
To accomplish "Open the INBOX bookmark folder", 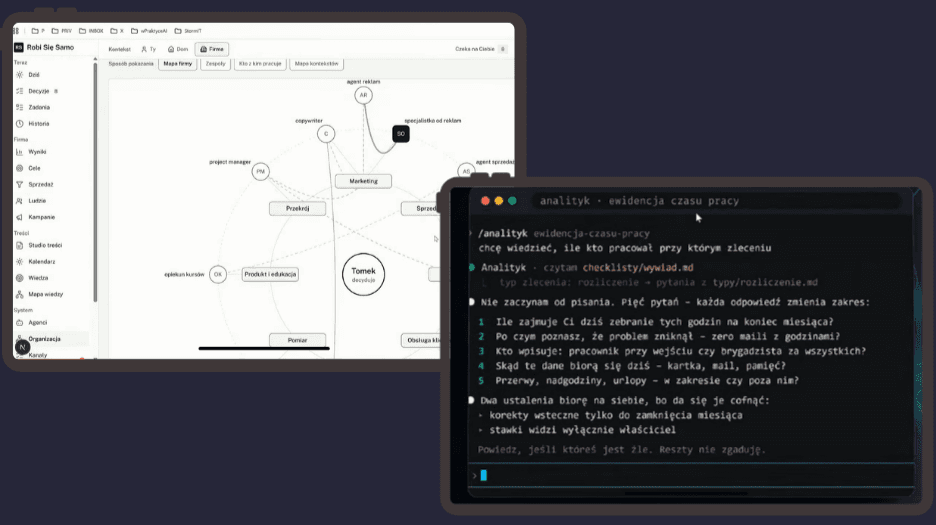I will (x=91, y=30).
